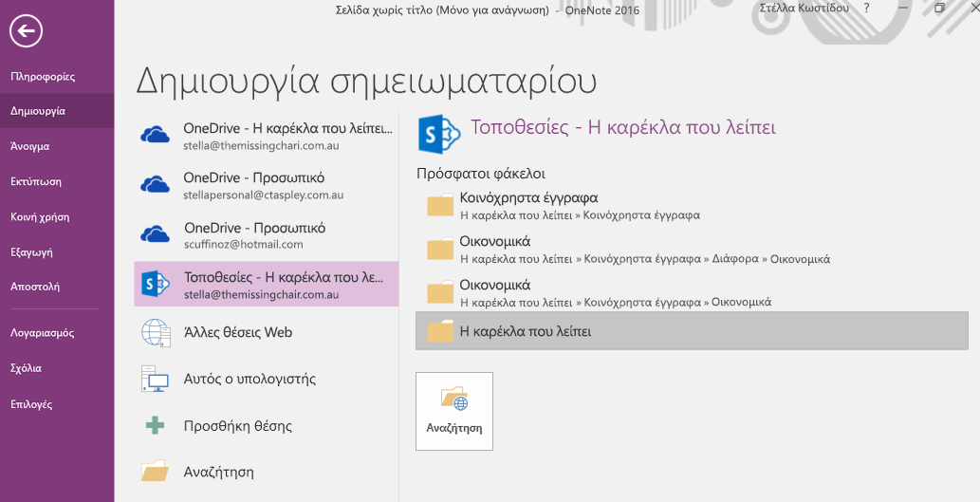
Task: Click cloud icon for stellapersonal@ctaspley.com.au OneDrive
Action: click(x=155, y=184)
